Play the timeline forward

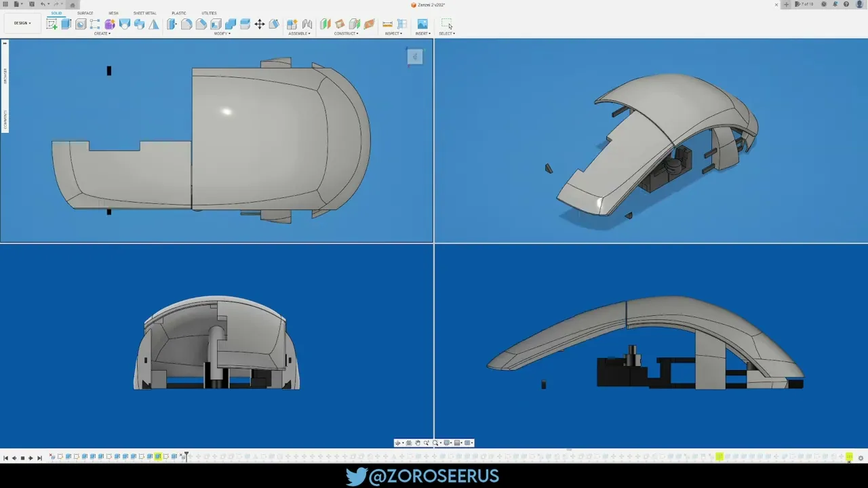31,458
